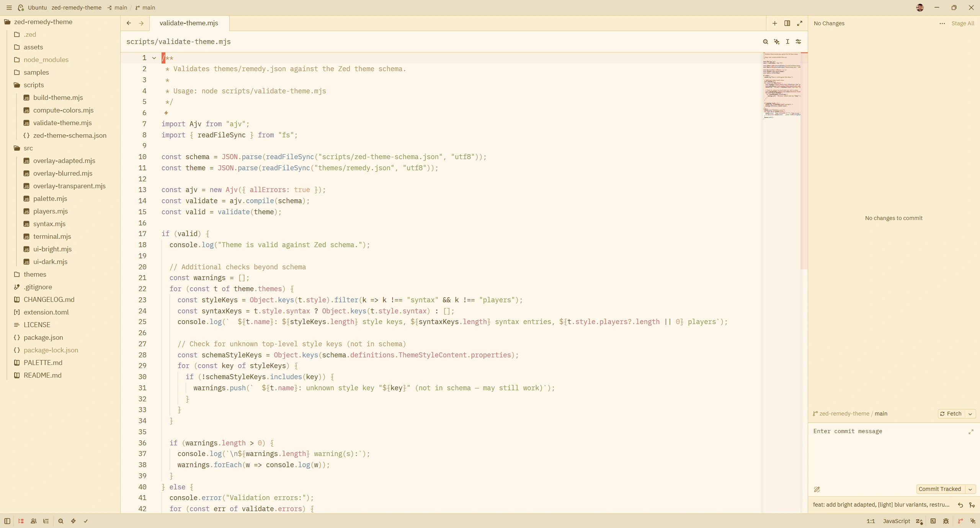The width and height of the screenshot is (980, 528).
Task: Toggle the git panel in status bar
Action: pos(960,521)
